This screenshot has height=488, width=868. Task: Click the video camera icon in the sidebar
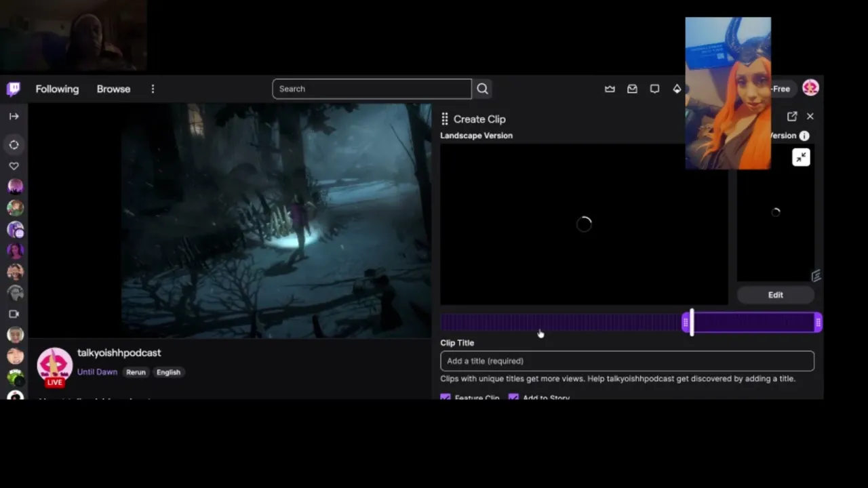point(14,314)
